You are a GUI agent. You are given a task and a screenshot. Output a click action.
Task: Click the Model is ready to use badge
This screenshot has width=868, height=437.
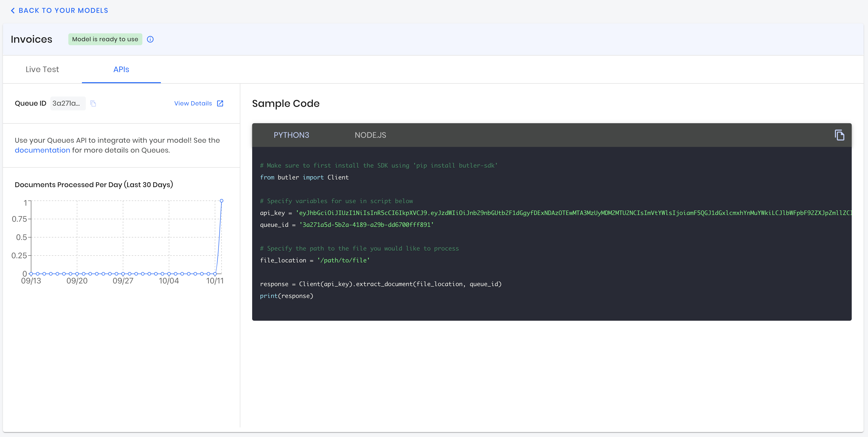point(105,39)
